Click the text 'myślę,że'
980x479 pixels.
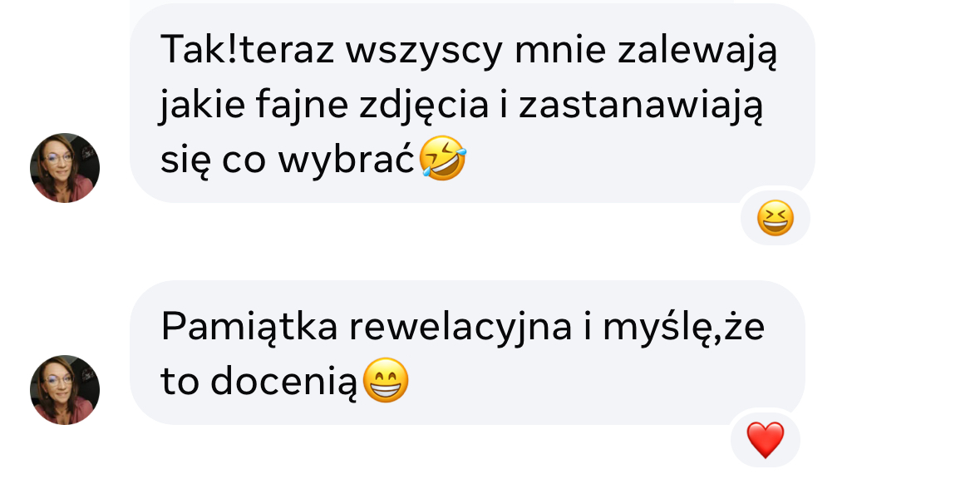coord(684,327)
